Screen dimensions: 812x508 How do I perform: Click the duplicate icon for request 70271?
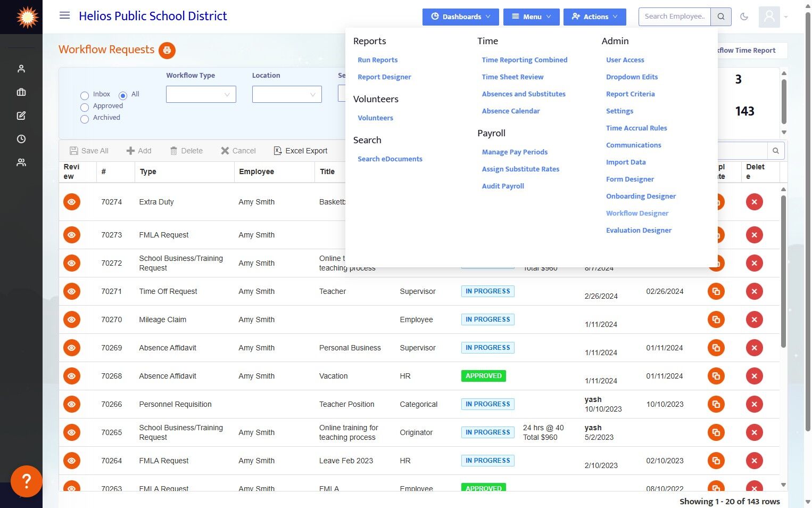[x=716, y=291]
